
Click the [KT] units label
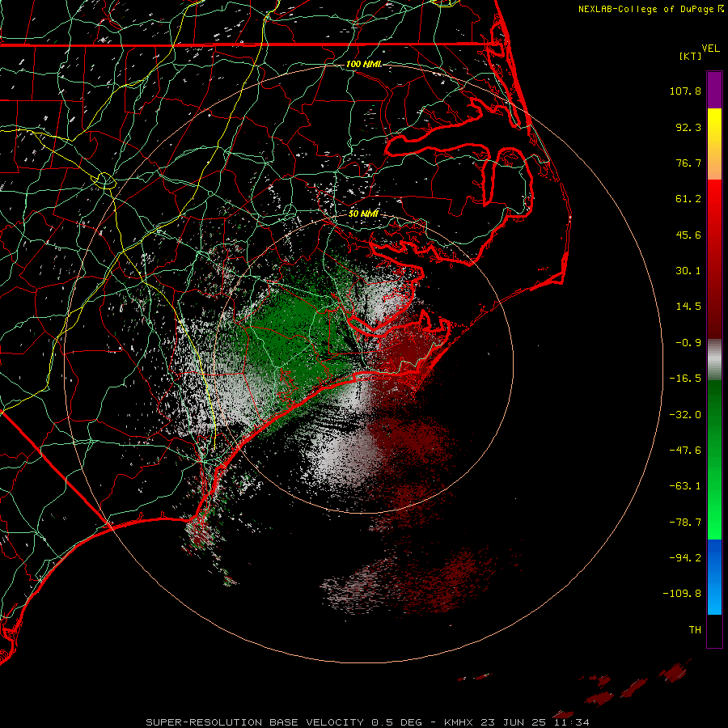pyautogui.click(x=690, y=56)
